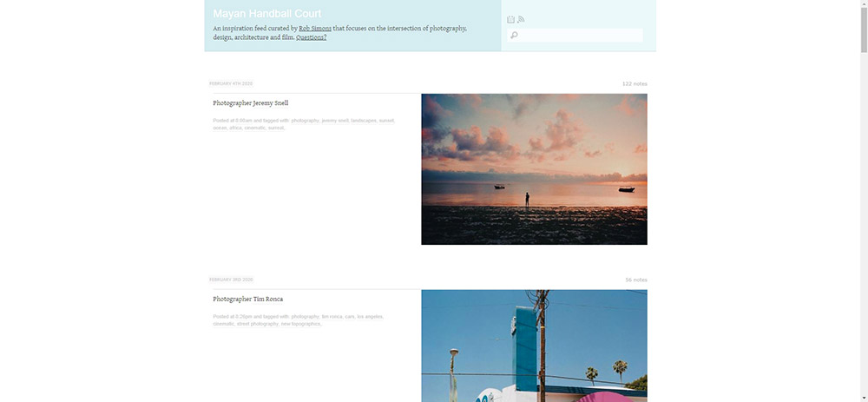Open the blue sign street photo
The height and width of the screenshot is (402, 868).
click(534, 346)
